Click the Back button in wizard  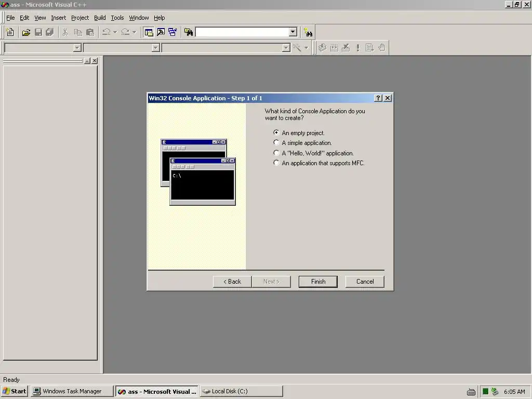coord(232,282)
